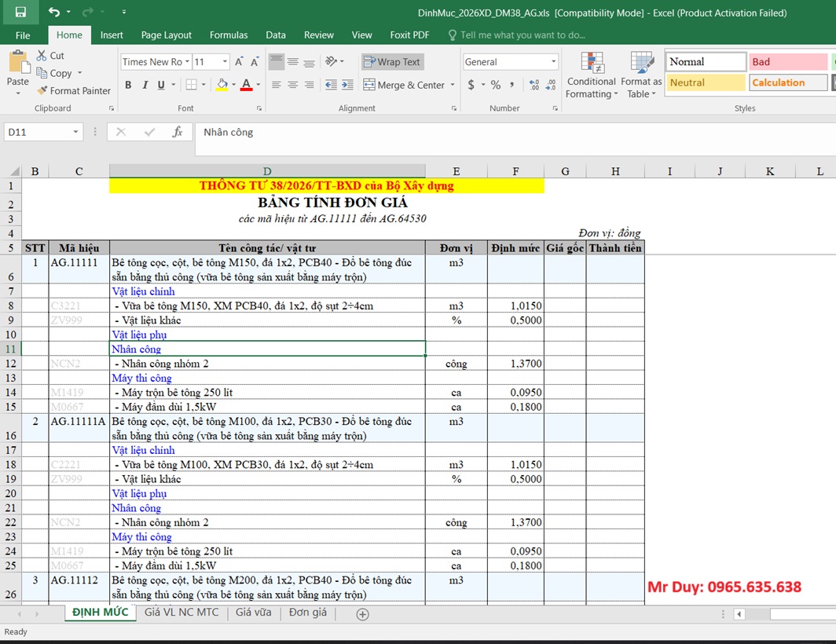Open Conditional Formatting menu
This screenshot has height=644, width=836.
tap(592, 75)
